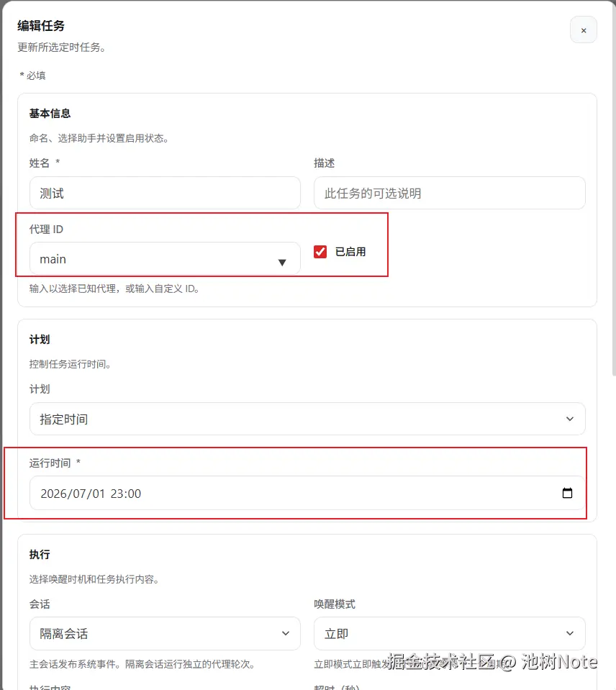Screen dimensions: 616x690
Task: Close the 编辑任务 dialog with the × button
Action: click(x=583, y=30)
